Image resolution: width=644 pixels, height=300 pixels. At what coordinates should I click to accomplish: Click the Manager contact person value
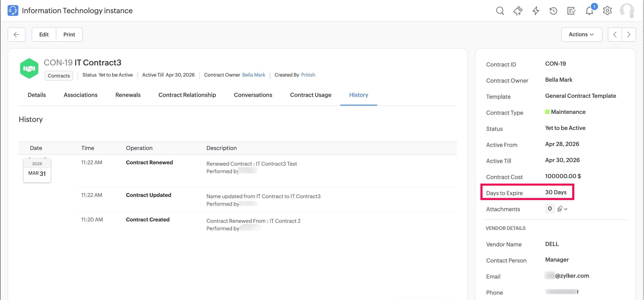pos(557,260)
